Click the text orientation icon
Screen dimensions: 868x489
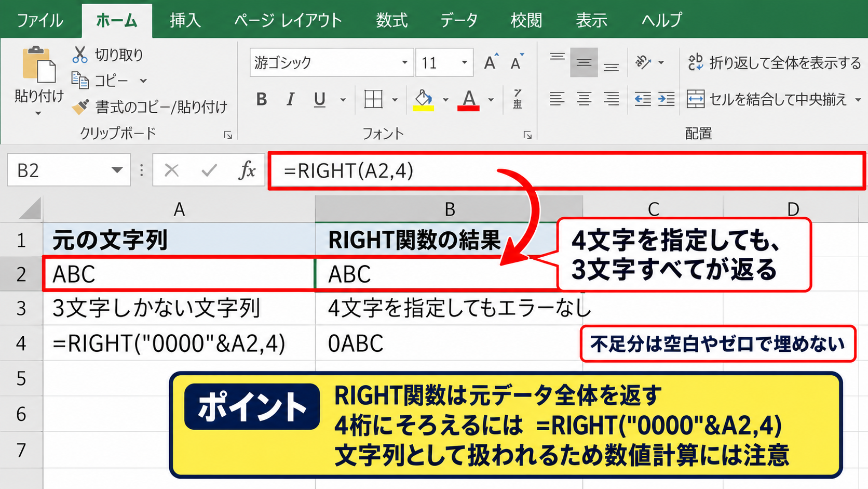643,62
